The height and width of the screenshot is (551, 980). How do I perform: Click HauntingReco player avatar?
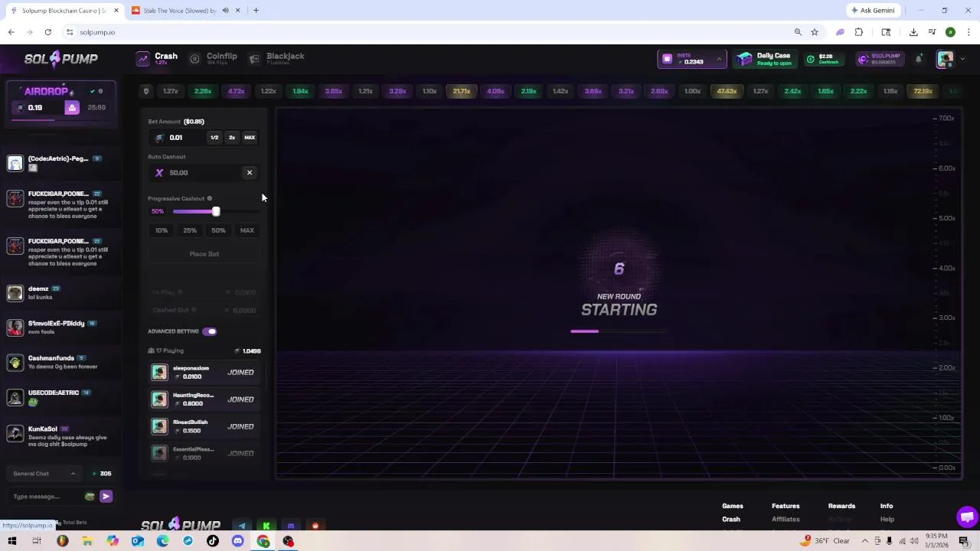[x=159, y=399]
